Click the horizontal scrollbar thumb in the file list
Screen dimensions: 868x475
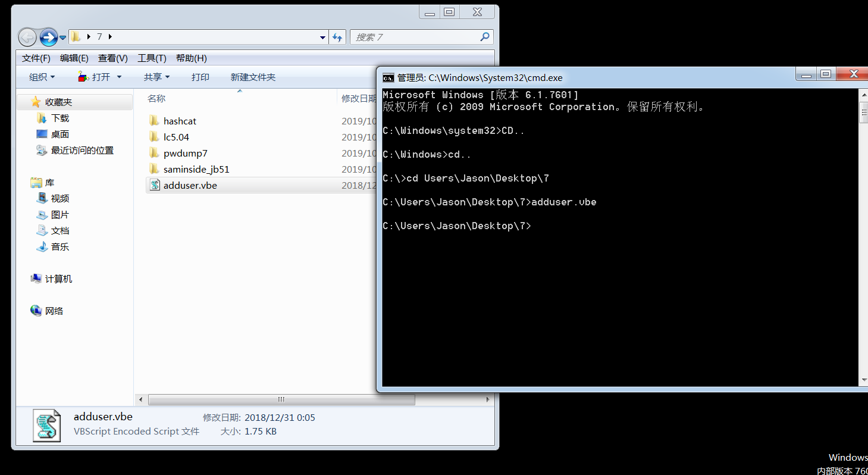pos(281,400)
